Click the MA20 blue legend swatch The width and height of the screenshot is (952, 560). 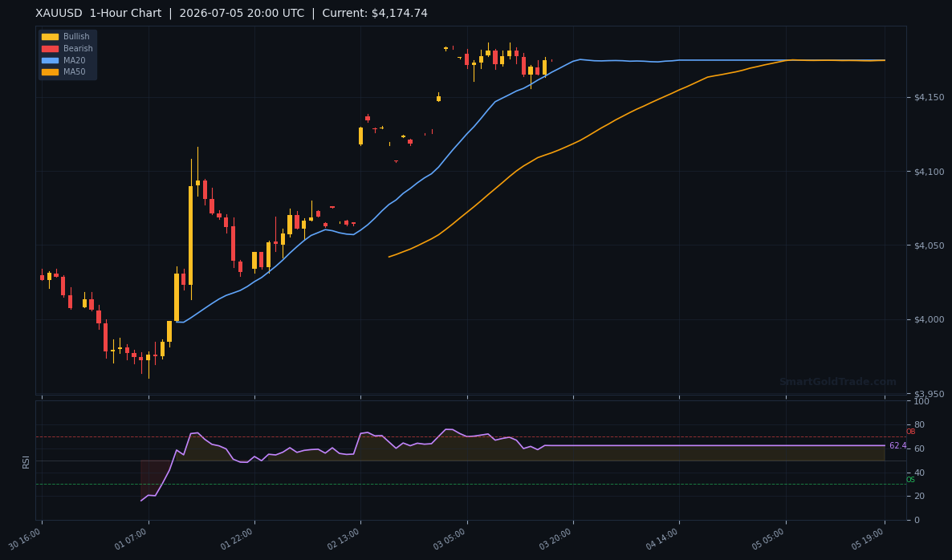click(50, 61)
